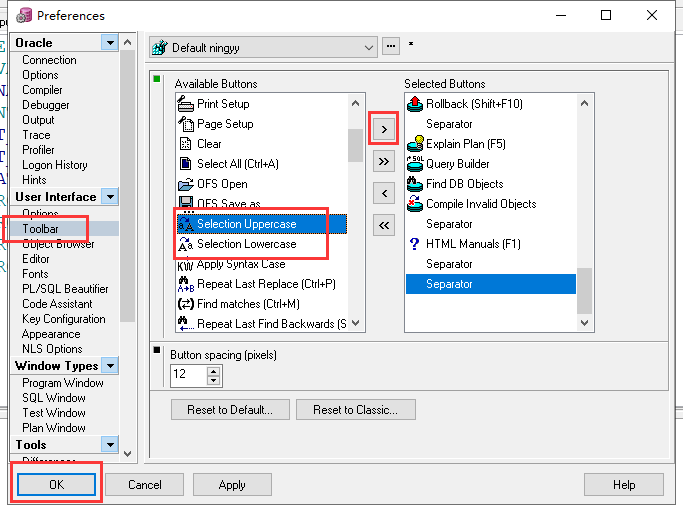Move selected button to Selected Buttons (>)
This screenshot has width=683, height=512.
[x=384, y=129]
